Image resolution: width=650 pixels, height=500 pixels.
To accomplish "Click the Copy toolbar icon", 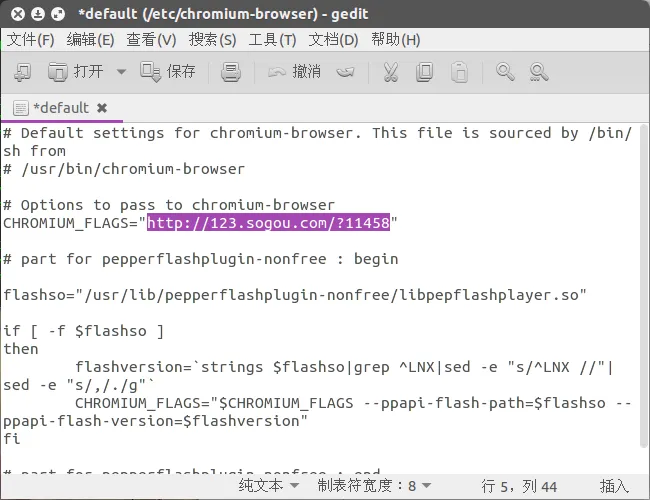I will pyautogui.click(x=424, y=72).
